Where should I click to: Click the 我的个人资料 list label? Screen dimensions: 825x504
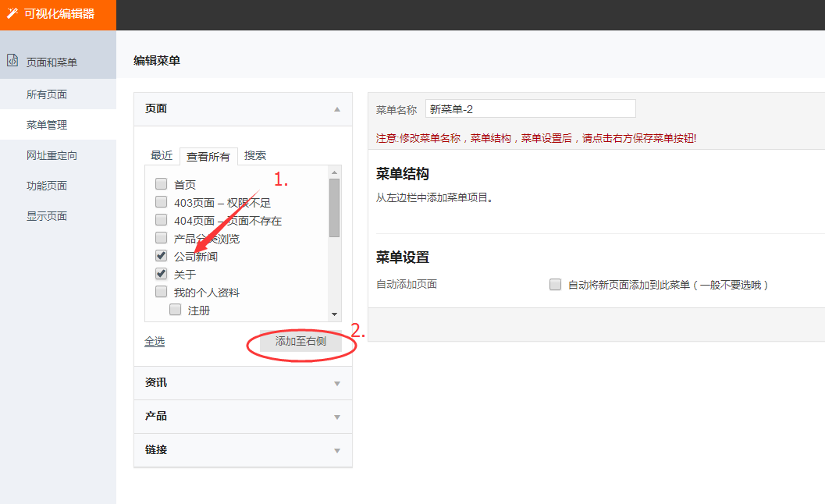point(207,293)
